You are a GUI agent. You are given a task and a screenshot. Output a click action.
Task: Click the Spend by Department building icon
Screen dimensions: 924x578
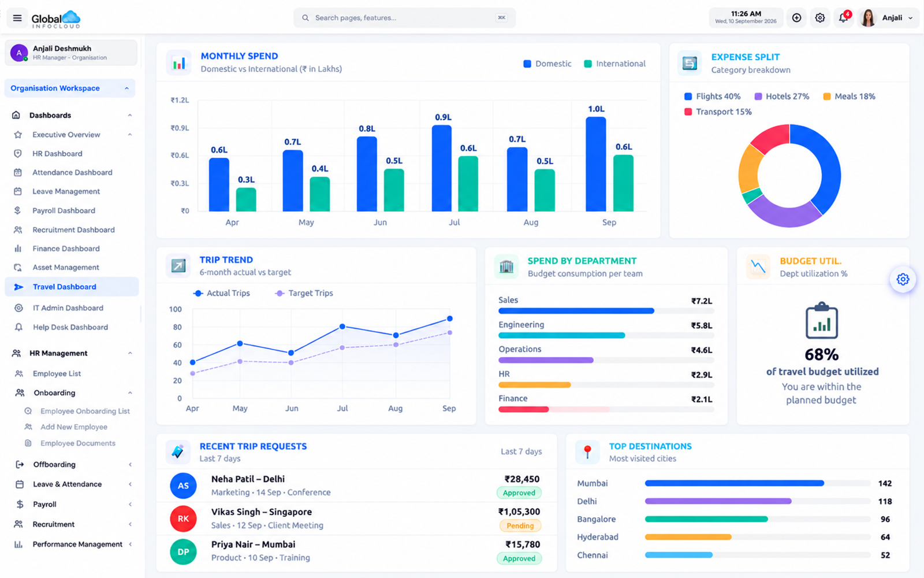pos(506,266)
